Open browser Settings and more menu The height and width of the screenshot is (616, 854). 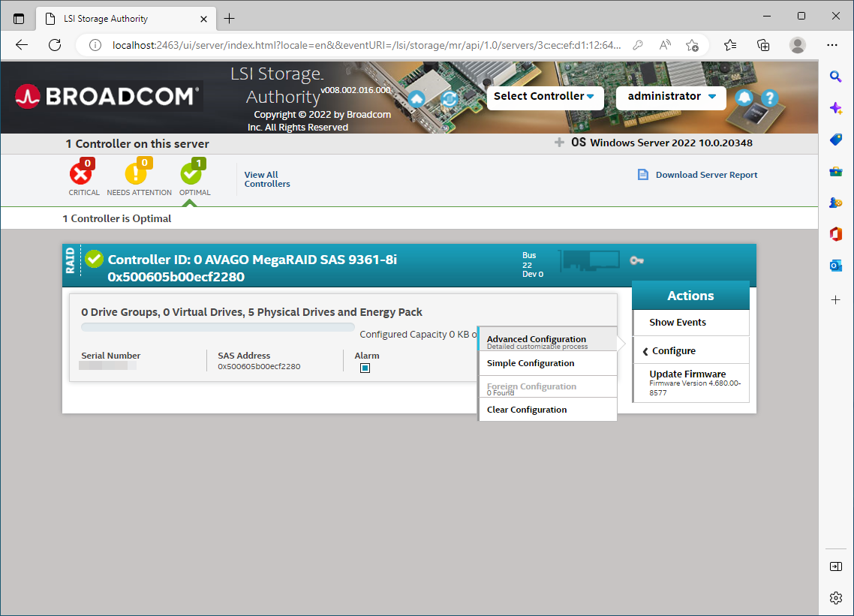point(831,45)
